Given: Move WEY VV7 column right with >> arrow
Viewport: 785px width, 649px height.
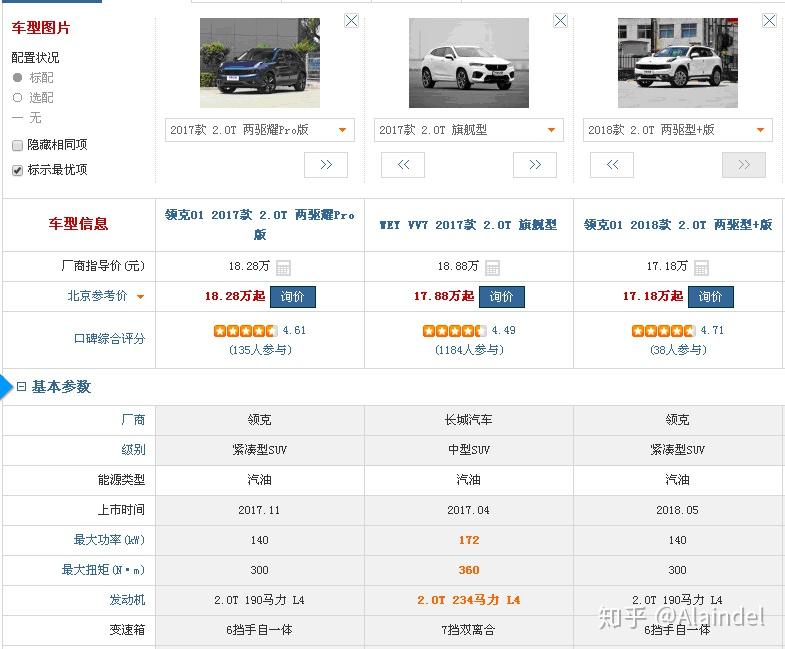Looking at the screenshot, I should [535, 165].
